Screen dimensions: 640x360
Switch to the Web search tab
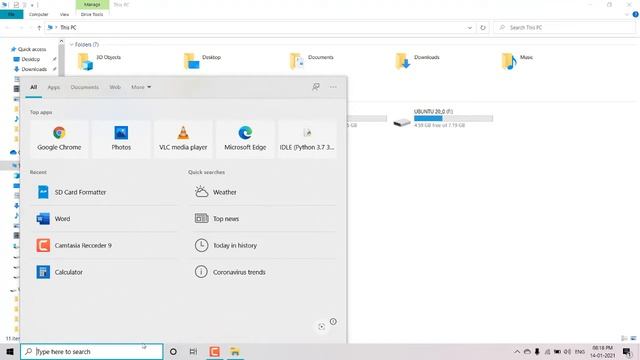115,87
